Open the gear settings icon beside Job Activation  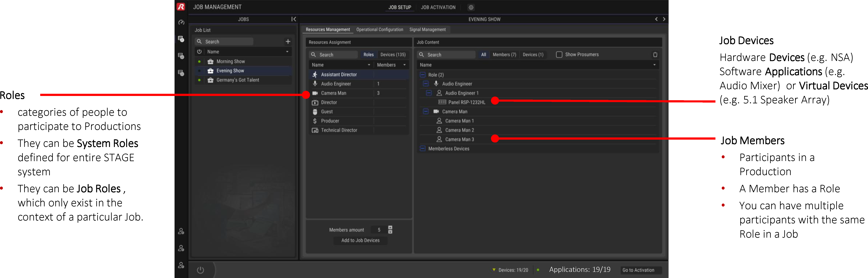pos(471,7)
